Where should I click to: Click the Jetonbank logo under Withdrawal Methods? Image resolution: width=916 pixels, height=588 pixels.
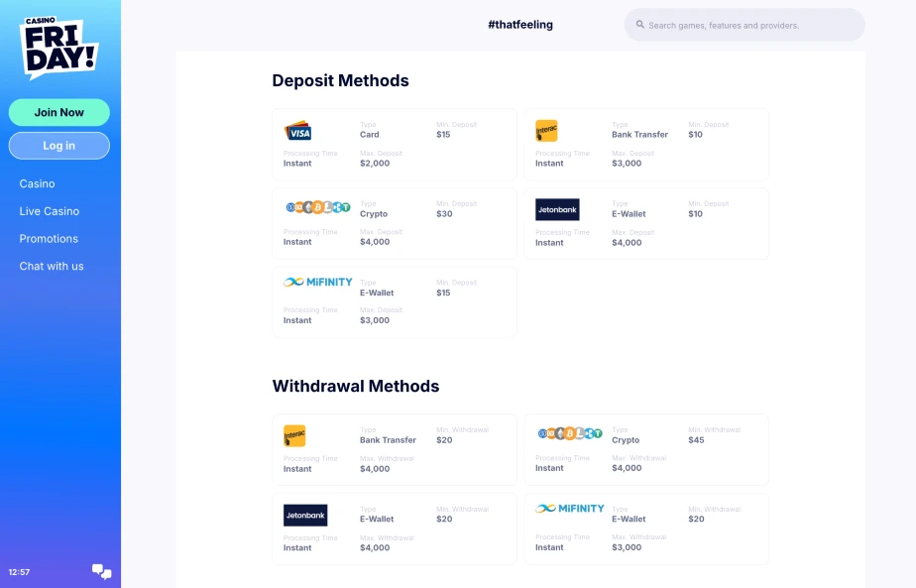(x=305, y=515)
